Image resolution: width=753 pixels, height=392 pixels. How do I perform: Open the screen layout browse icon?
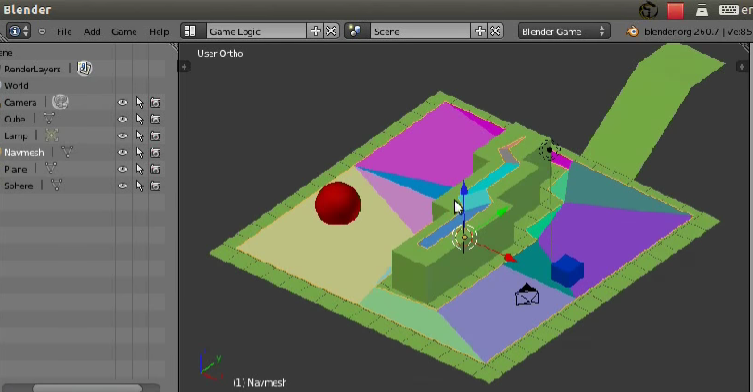click(x=190, y=31)
